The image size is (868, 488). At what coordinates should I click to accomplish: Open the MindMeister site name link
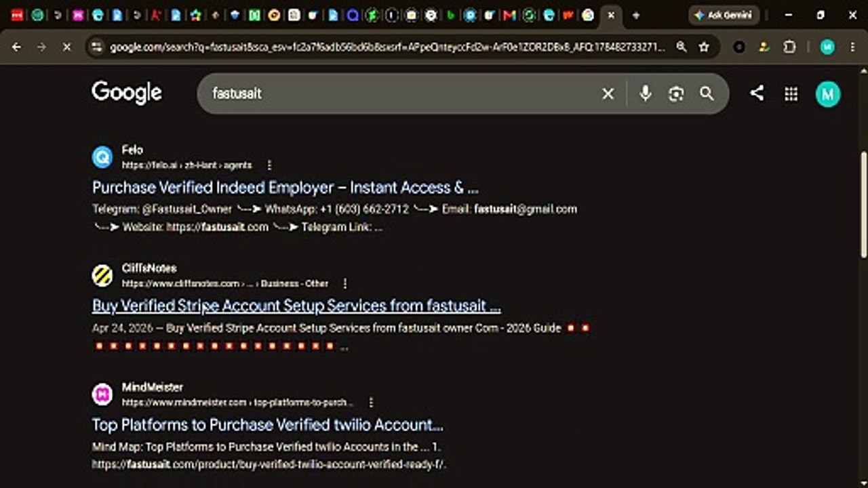coord(153,388)
